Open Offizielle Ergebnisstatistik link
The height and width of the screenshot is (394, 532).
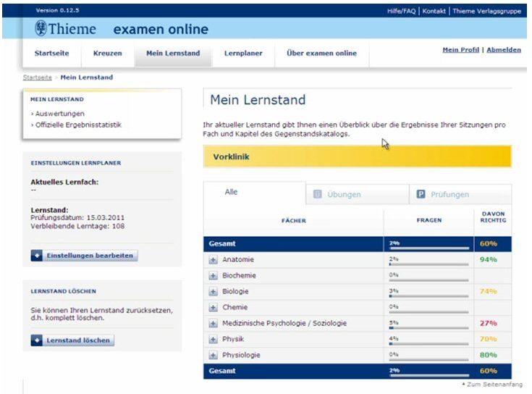(x=78, y=125)
